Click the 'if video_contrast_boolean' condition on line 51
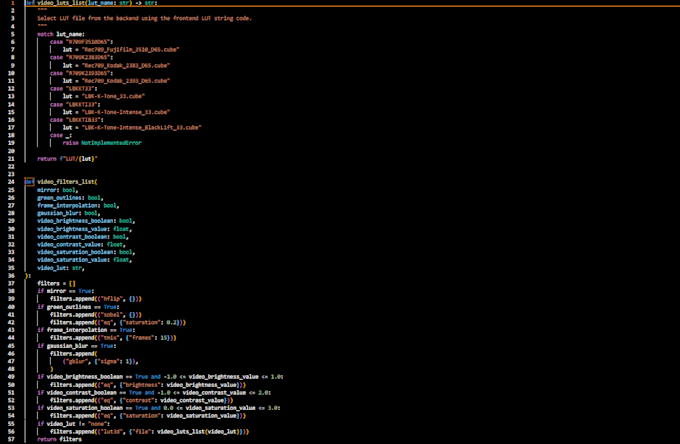680x444 pixels. coord(154,393)
